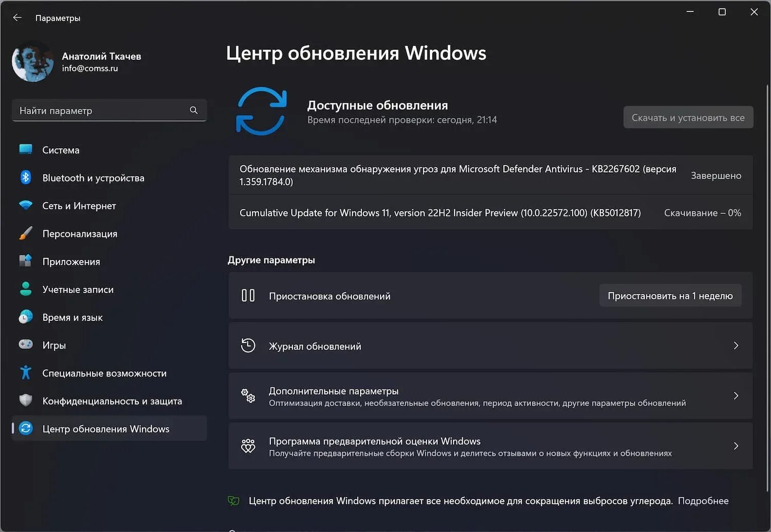
Task: Click the gears icon for Дополнительные параметры
Action: pos(248,395)
